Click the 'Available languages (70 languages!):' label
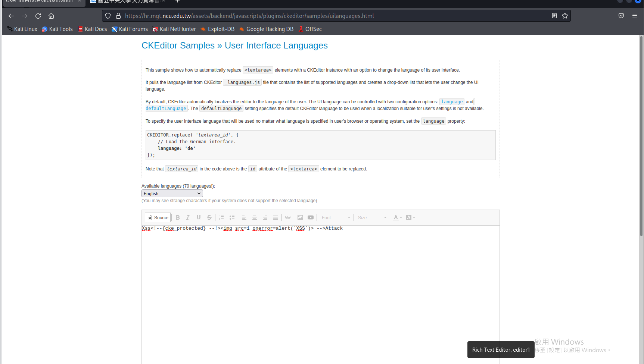This screenshot has width=644, height=364. click(178, 186)
